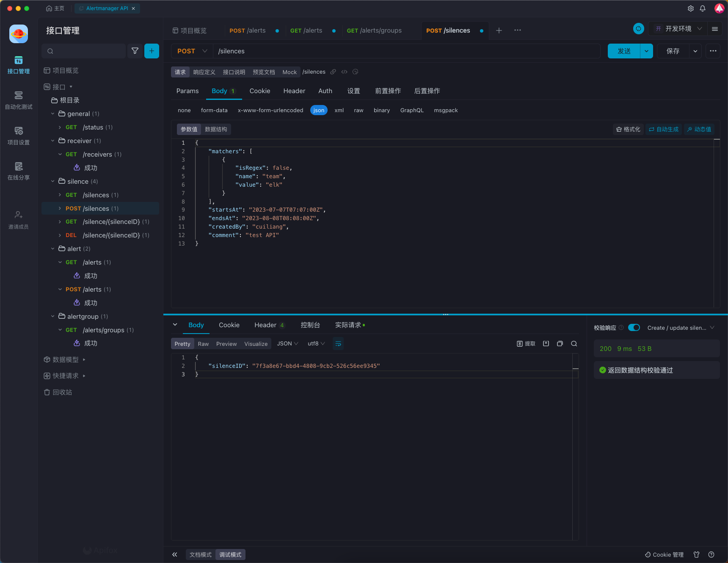The width and height of the screenshot is (728, 563).
Task: Click the filter icon in sidebar
Action: (x=135, y=51)
